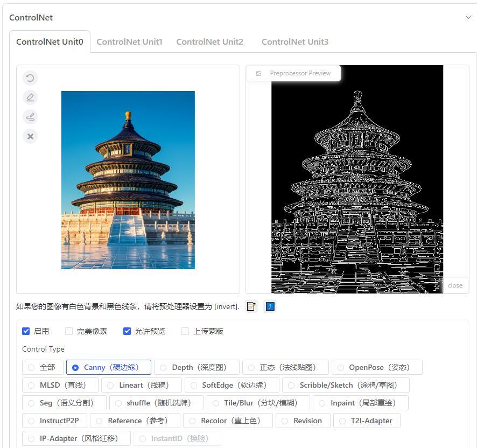This screenshot has height=448, width=477.
Task: Disable the 启用 checkbox
Action: click(26, 331)
